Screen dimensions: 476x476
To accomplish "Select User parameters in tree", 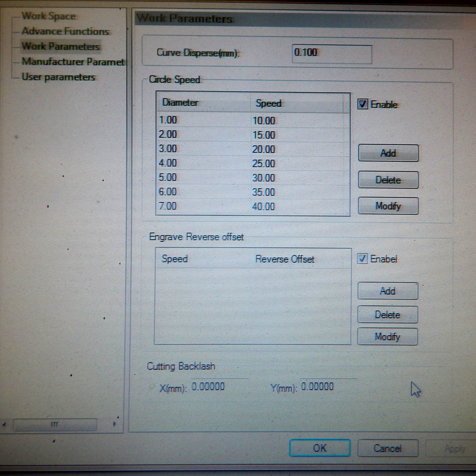I will tap(58, 77).
